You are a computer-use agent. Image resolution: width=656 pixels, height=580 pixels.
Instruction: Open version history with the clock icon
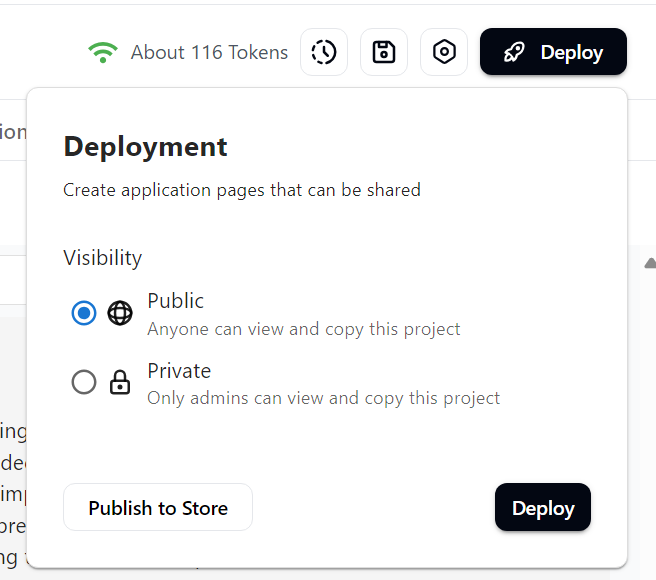pyautogui.click(x=324, y=52)
